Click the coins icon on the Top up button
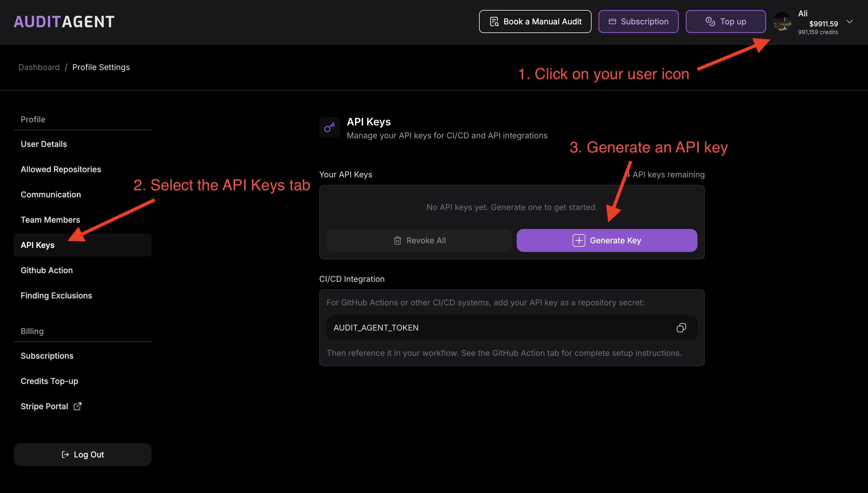 (710, 21)
